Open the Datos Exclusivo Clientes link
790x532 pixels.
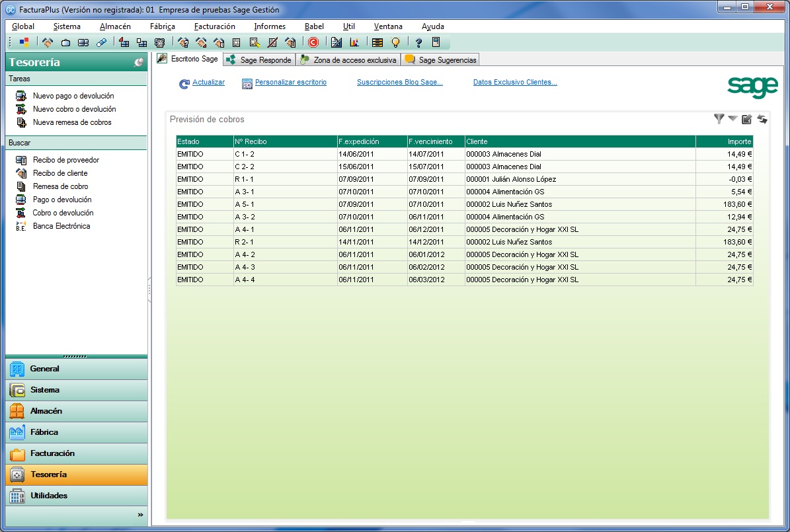coord(515,82)
